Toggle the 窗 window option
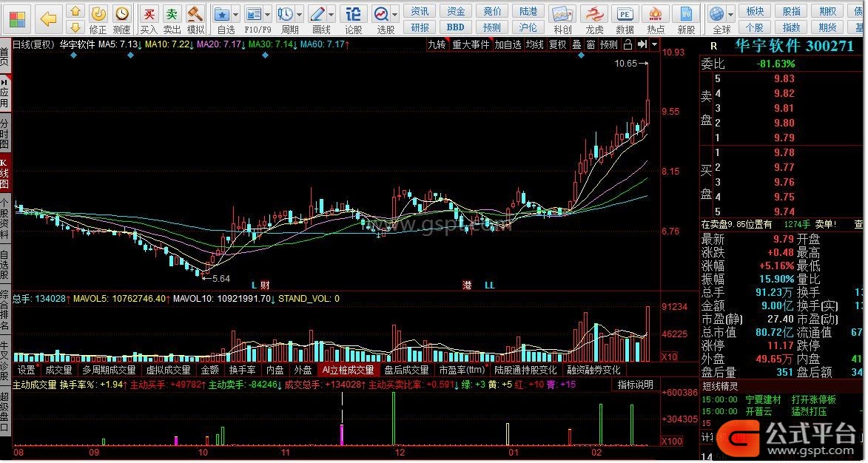The height and width of the screenshot is (463, 868). click(x=591, y=44)
